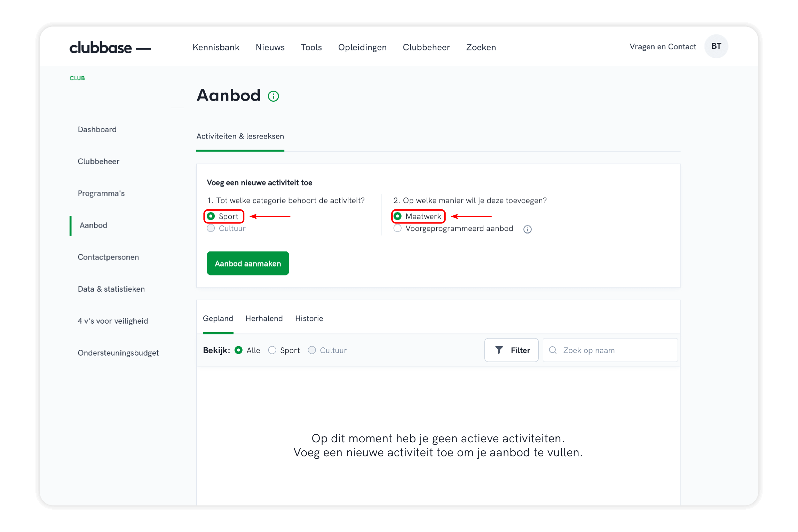Viewport: 798px width, 532px height.
Task: Click the clubbase logo
Action: (110, 48)
